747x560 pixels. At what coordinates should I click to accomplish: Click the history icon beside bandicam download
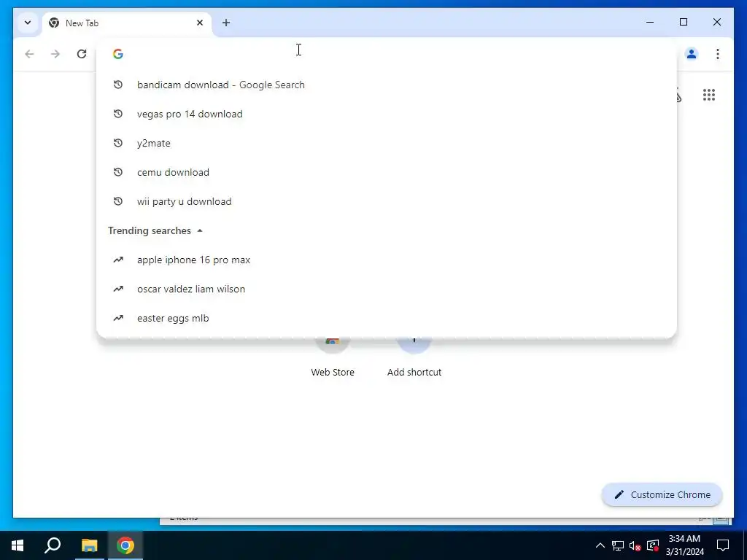click(x=118, y=85)
